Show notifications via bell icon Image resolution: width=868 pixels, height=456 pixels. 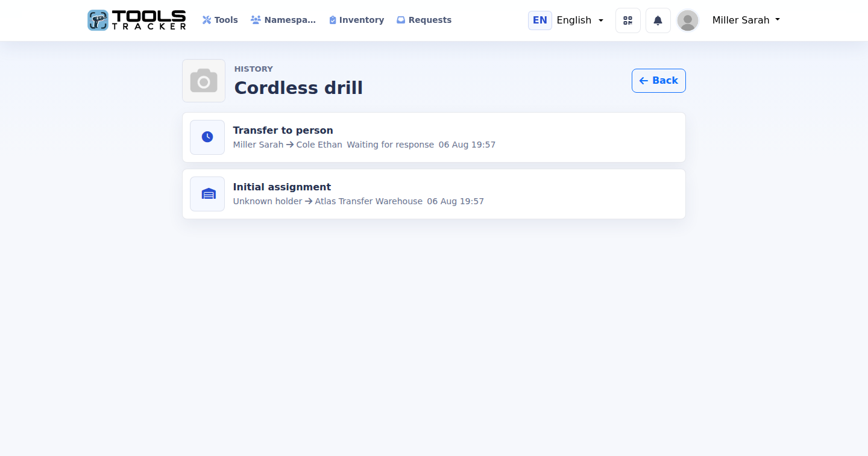point(658,20)
